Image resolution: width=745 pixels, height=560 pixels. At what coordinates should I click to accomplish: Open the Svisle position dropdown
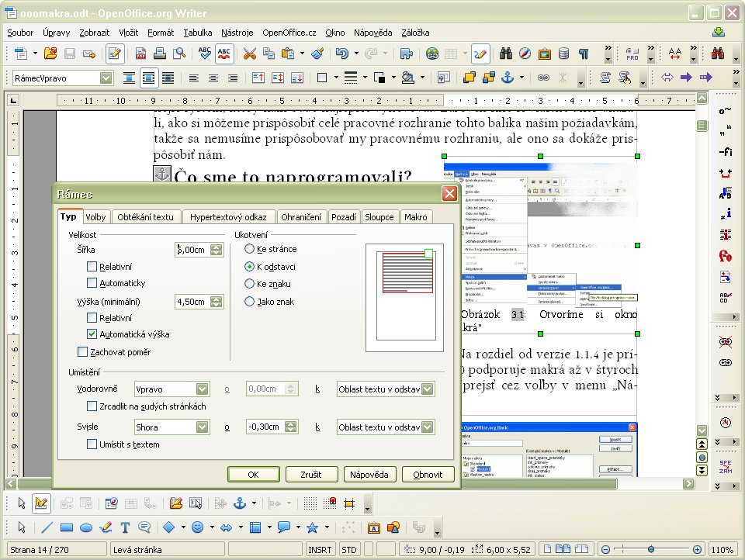click(x=203, y=427)
